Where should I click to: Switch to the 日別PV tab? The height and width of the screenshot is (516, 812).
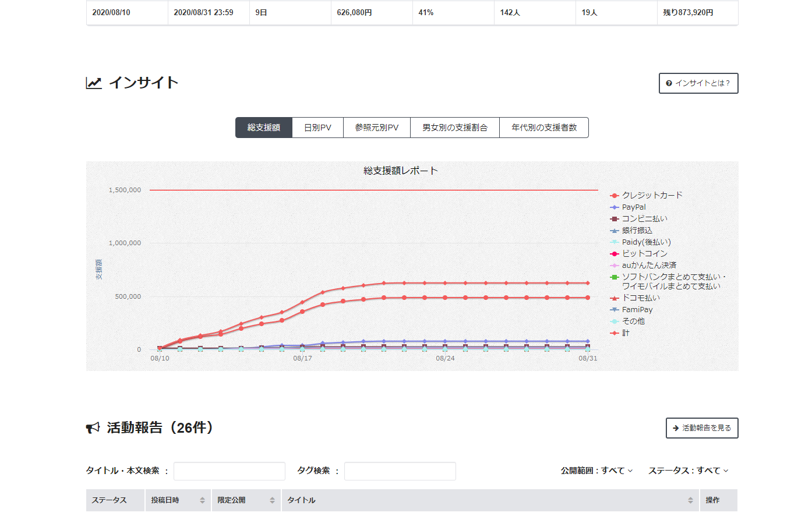tap(317, 128)
